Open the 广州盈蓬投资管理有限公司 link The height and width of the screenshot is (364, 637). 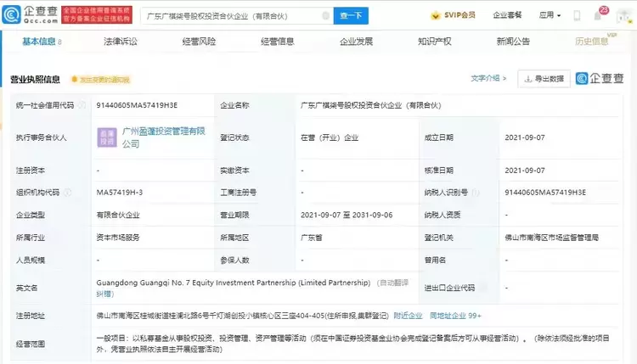(164, 137)
